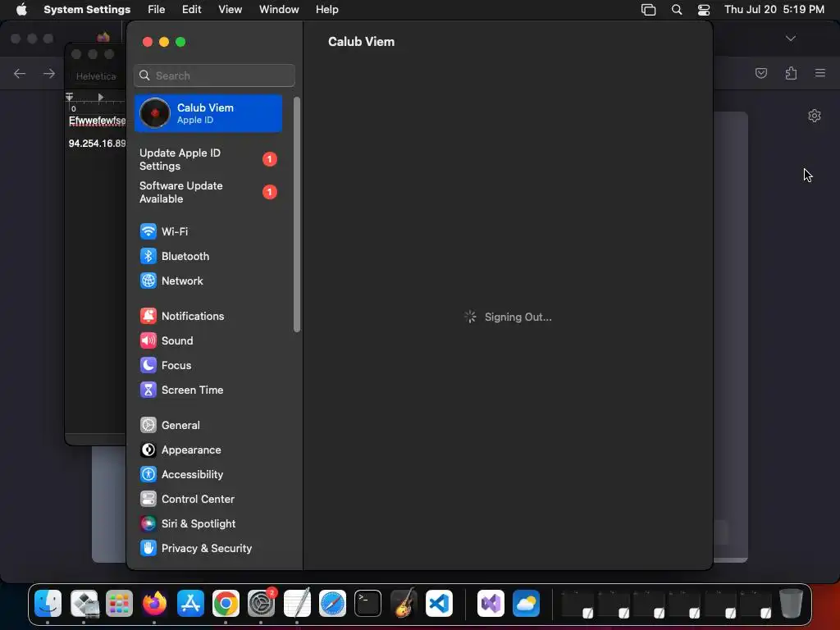Open Control Center settings
Image resolution: width=840 pixels, height=630 pixels.
point(208,500)
